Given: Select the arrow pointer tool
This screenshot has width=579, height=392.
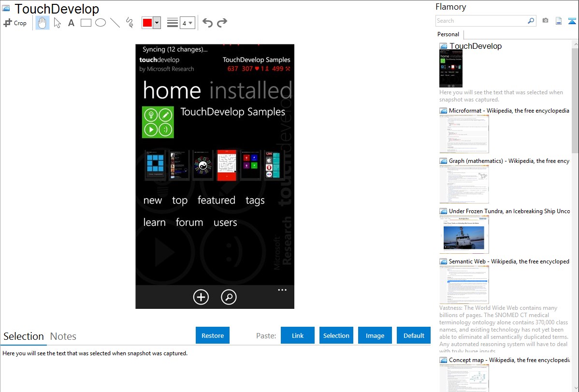Looking at the screenshot, I should point(57,23).
